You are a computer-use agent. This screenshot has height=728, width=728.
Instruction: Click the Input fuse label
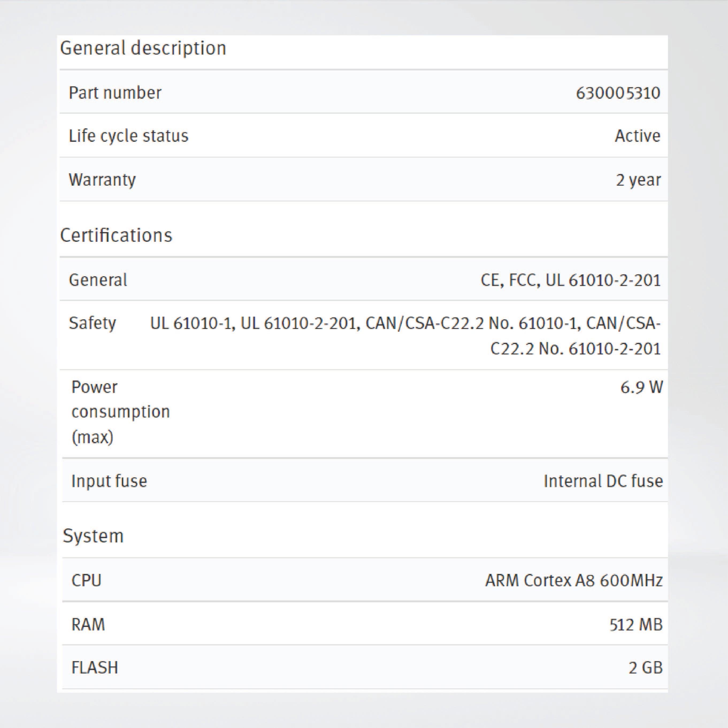pos(109,481)
